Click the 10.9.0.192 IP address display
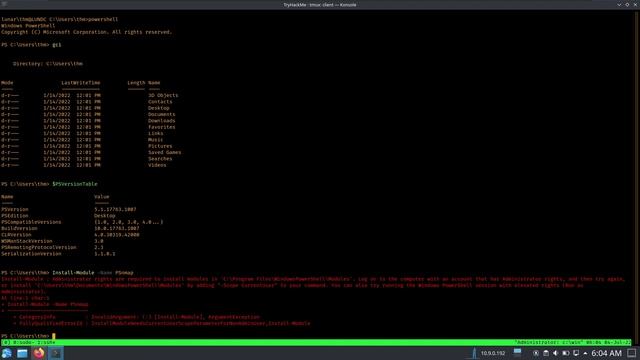The image size is (640, 360). pyautogui.click(x=493, y=353)
